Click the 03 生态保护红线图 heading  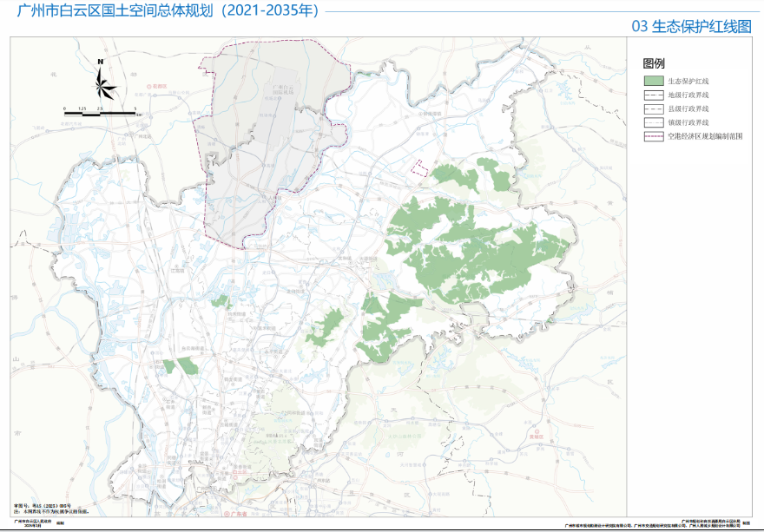pos(691,27)
